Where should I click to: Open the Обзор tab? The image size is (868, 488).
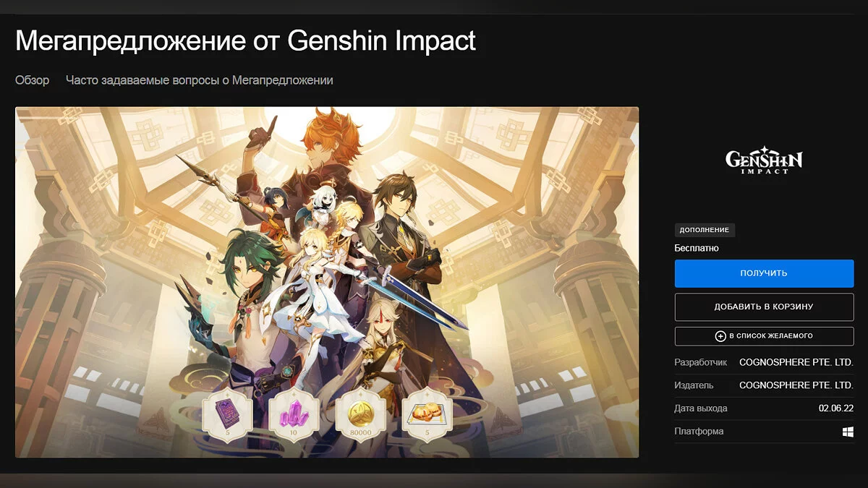33,80
